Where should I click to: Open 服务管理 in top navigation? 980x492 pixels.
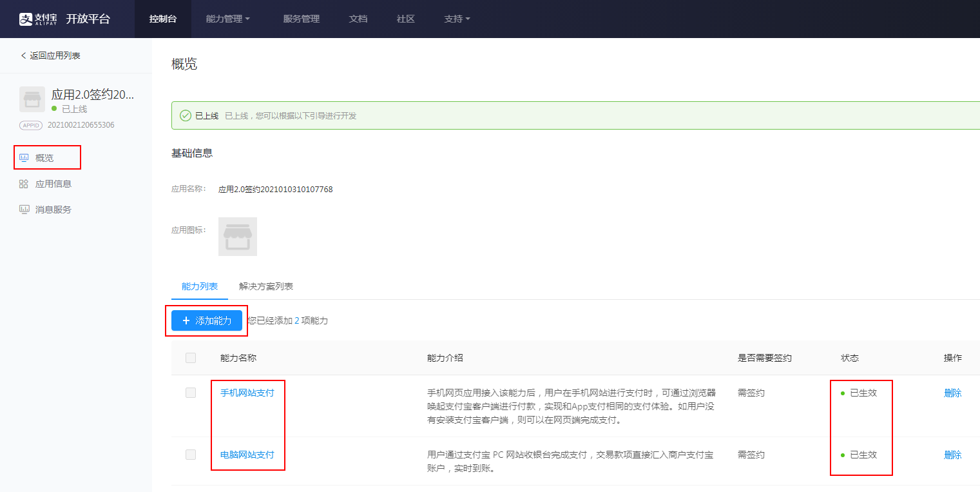coord(302,19)
